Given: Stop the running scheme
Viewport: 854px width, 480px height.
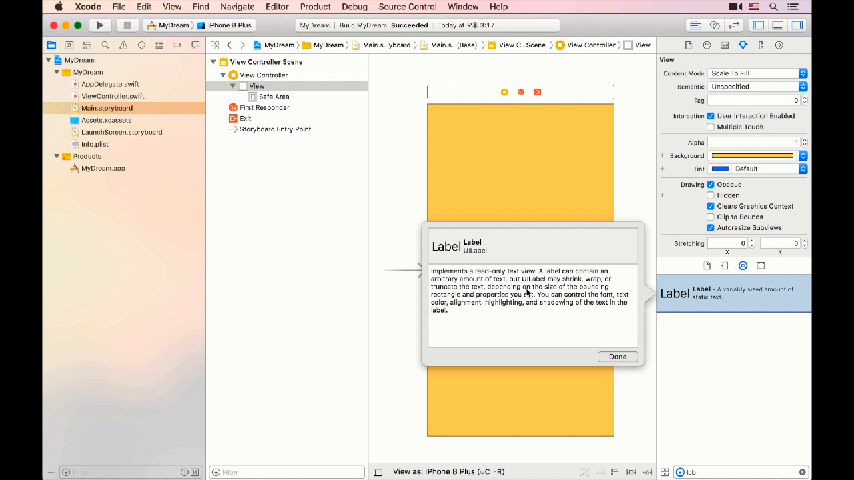Looking at the screenshot, I should [x=127, y=25].
